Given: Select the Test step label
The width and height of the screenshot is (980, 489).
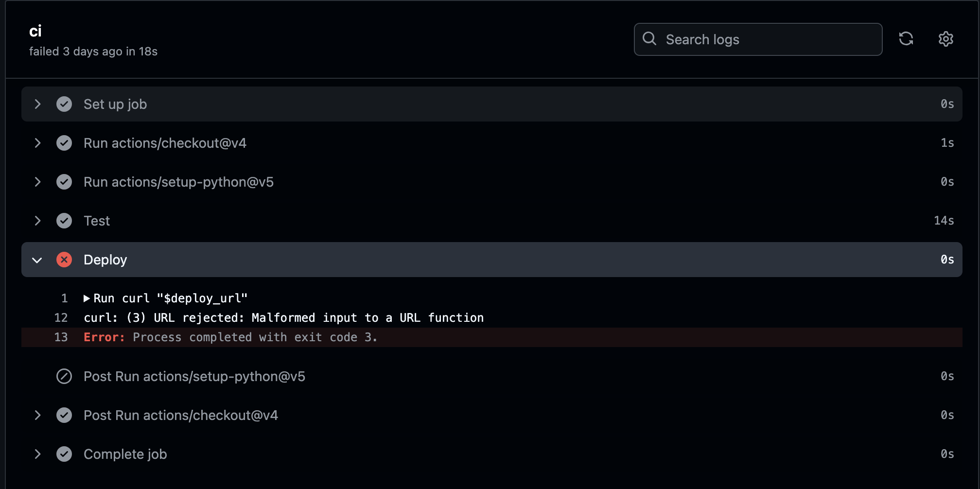Looking at the screenshot, I should [97, 221].
